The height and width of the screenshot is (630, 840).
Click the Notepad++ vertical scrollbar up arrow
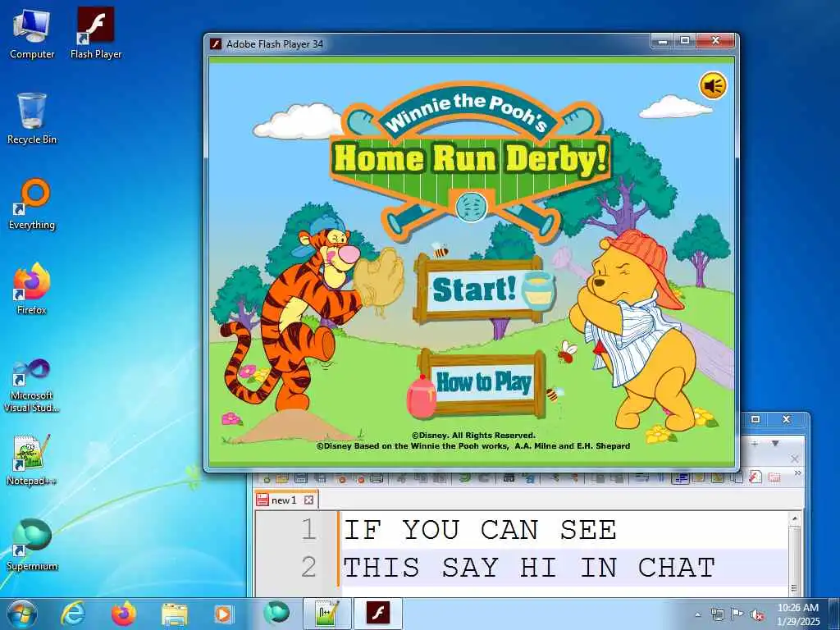point(794,518)
